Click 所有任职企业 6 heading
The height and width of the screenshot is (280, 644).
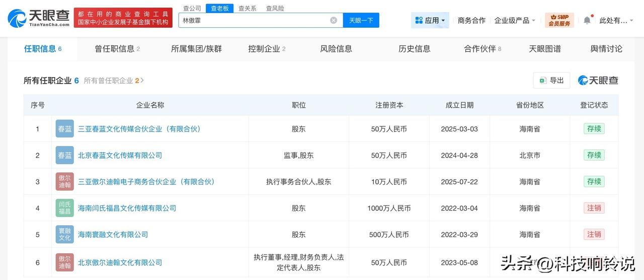click(x=51, y=81)
